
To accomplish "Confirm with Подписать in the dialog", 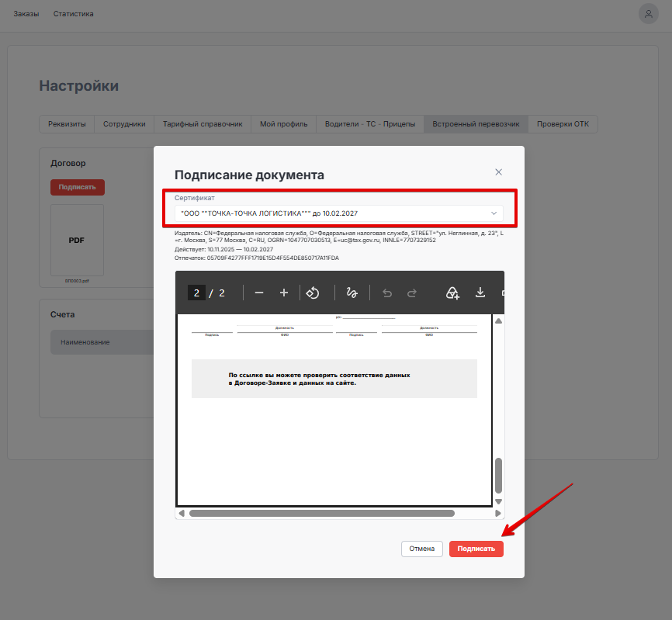I will [476, 549].
